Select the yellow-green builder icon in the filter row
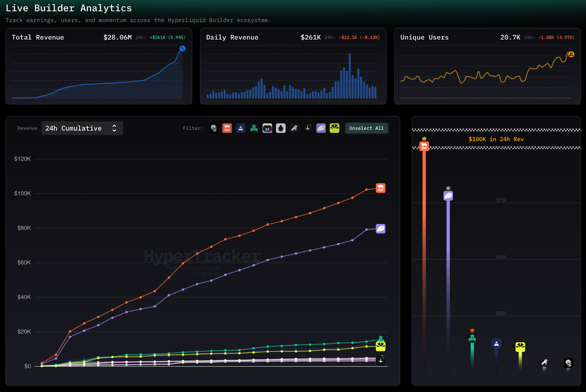 (x=334, y=128)
